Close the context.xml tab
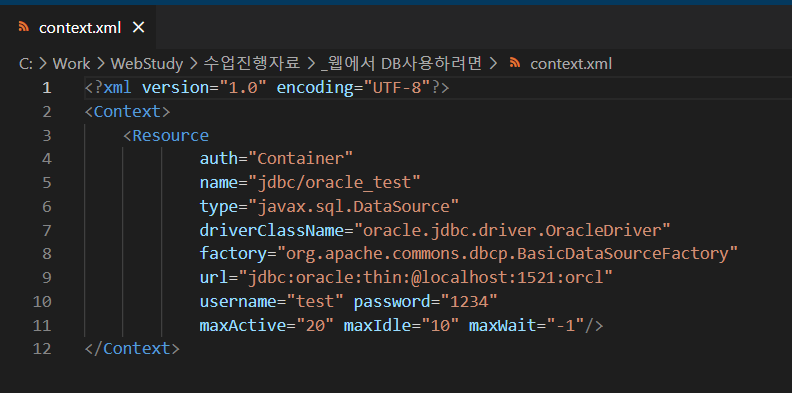Image resolution: width=792 pixels, height=393 pixels. click(x=138, y=27)
